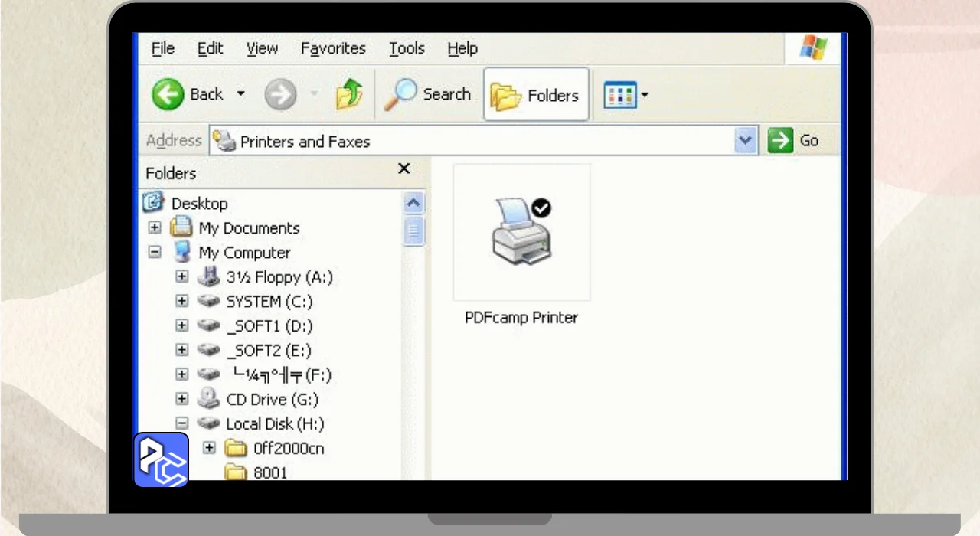Collapse the My Computer tree node

pyautogui.click(x=155, y=253)
